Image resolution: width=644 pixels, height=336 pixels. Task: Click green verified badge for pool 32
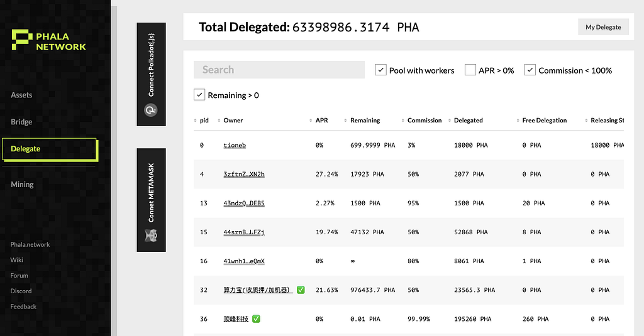coord(301,290)
